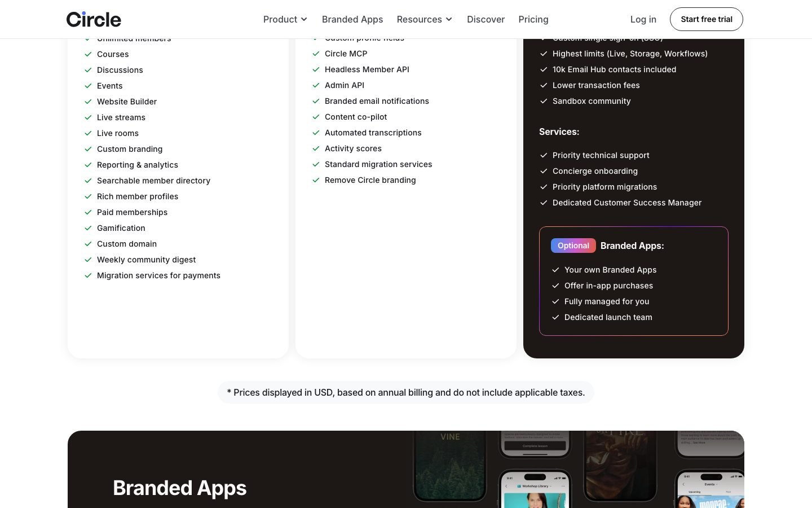Click the checkmark beside Offer in-app purchases
This screenshot has width=812, height=508.
[x=555, y=286]
